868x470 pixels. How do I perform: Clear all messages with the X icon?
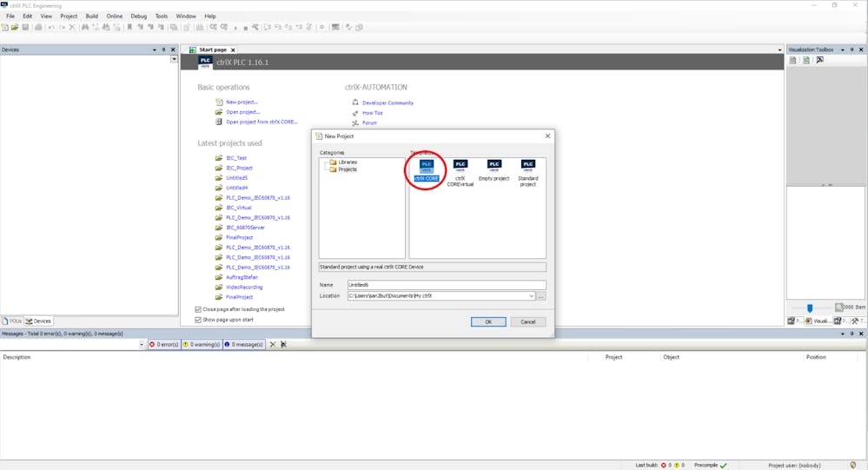[x=272, y=344]
